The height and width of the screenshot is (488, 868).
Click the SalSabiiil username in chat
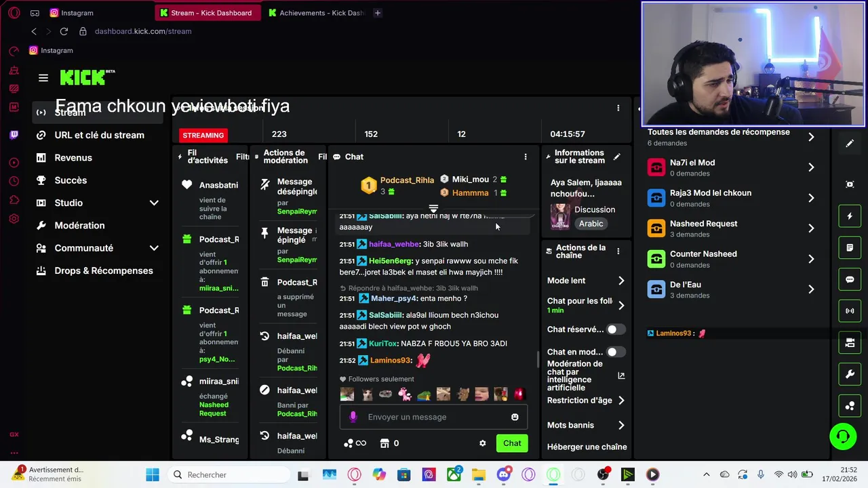385,315
